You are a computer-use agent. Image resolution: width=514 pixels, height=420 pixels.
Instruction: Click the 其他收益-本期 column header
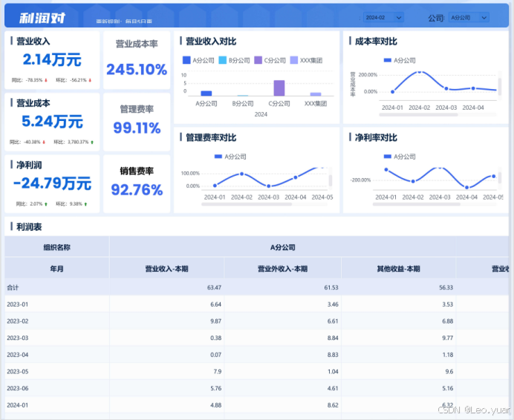coord(399,269)
